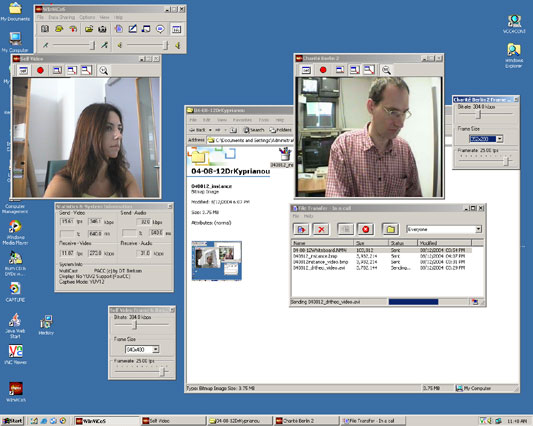533x426 pixels.
Task: Click the Start button on taskbar
Action: [13, 421]
